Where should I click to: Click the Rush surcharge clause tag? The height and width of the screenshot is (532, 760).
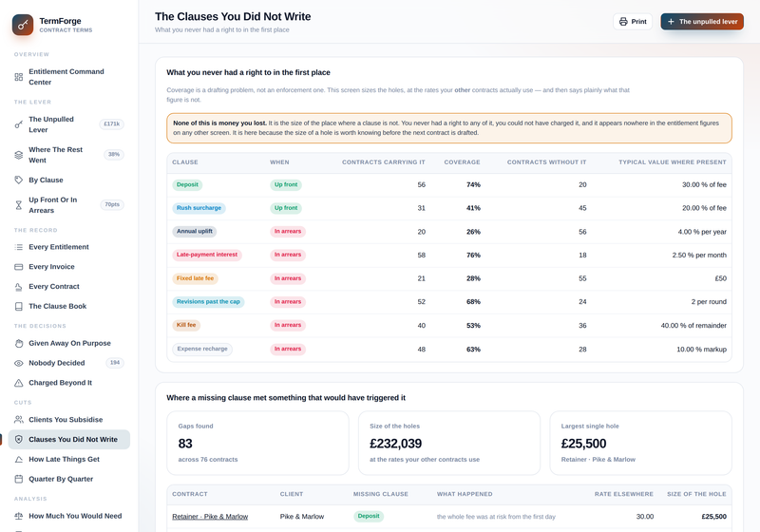pos(199,208)
